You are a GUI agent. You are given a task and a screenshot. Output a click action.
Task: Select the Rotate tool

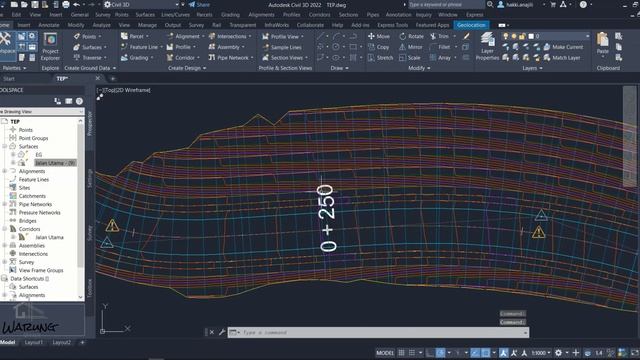[x=411, y=36]
